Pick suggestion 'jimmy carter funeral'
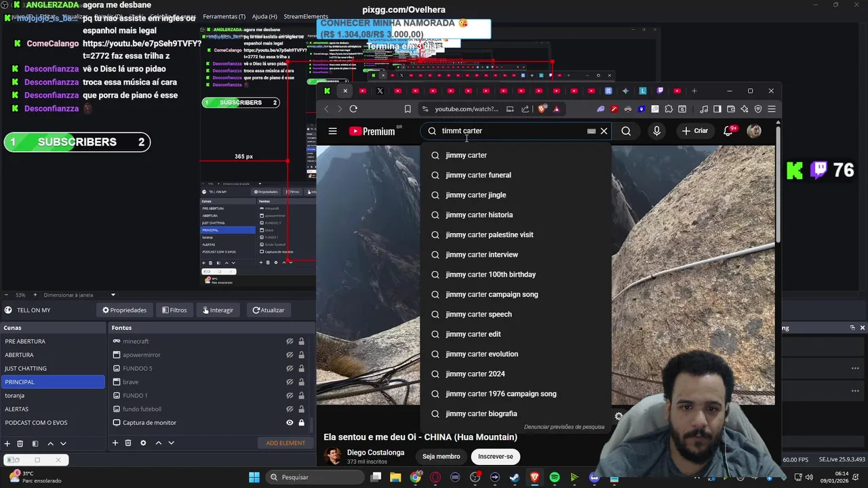 515,175
